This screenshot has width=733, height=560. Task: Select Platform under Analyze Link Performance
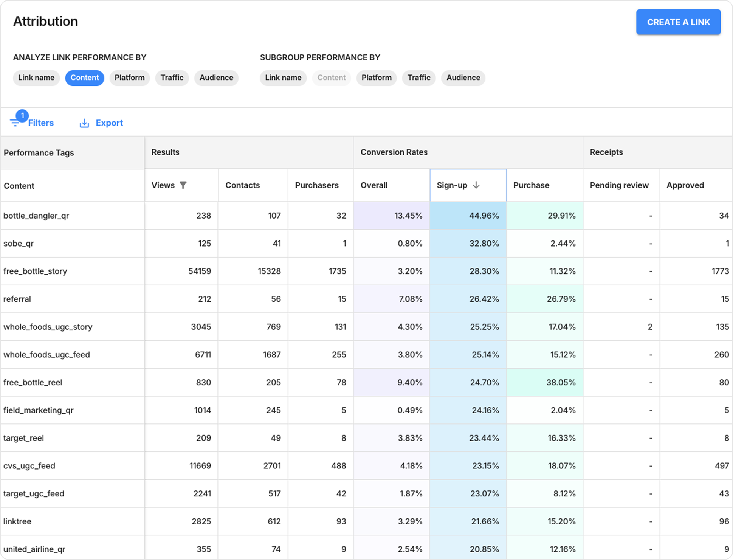130,78
